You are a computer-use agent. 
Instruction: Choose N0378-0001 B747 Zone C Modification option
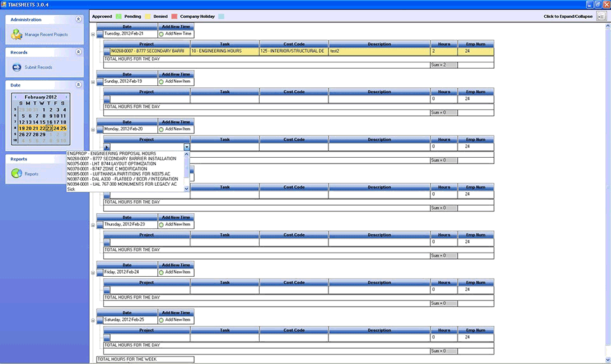click(125, 169)
